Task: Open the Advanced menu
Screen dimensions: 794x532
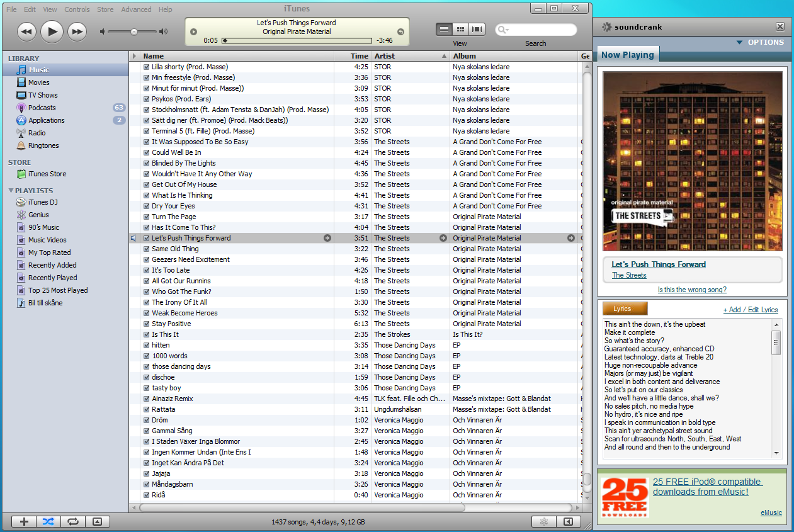Action: tap(136, 9)
